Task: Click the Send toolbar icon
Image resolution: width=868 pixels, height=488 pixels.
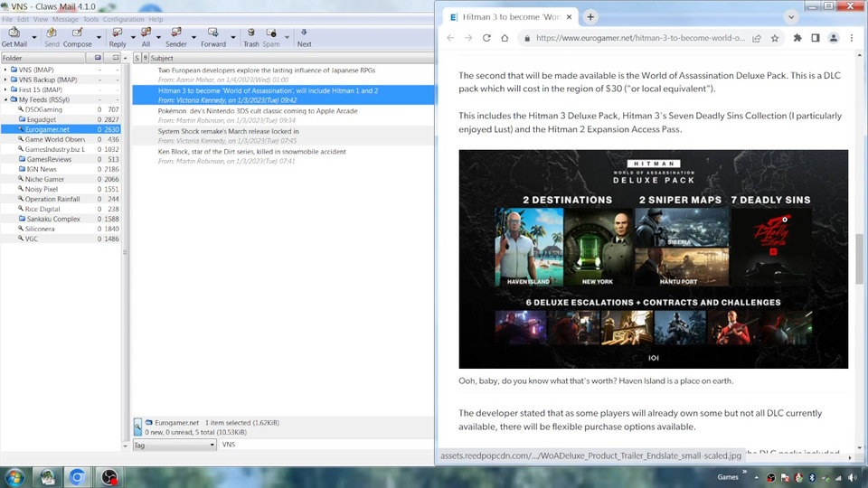Action: [52, 33]
